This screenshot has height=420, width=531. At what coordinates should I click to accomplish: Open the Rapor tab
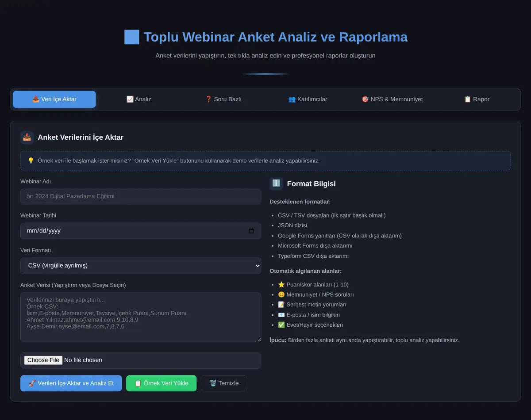477,99
